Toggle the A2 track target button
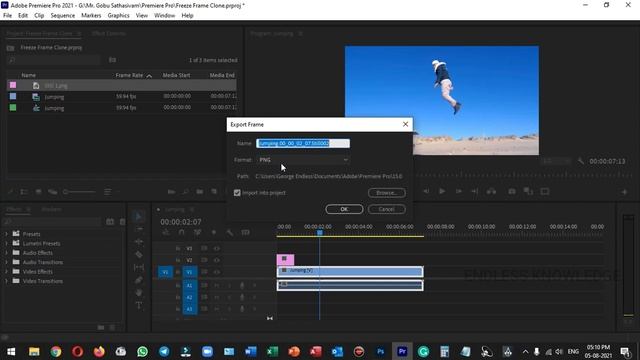Image resolution: width=640 pixels, height=360 pixels. pos(189,297)
